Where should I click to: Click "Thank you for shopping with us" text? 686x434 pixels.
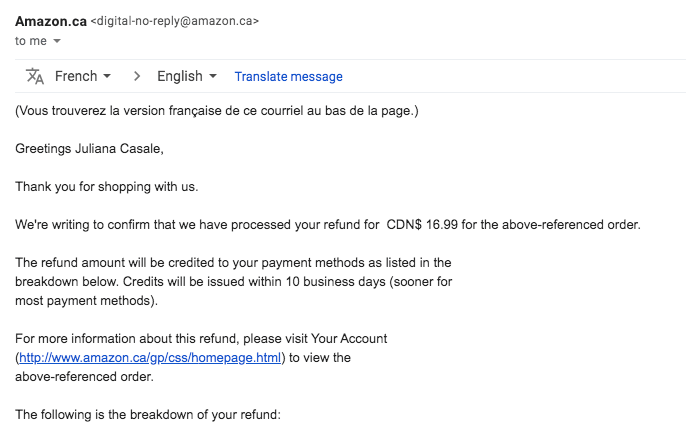click(x=106, y=187)
